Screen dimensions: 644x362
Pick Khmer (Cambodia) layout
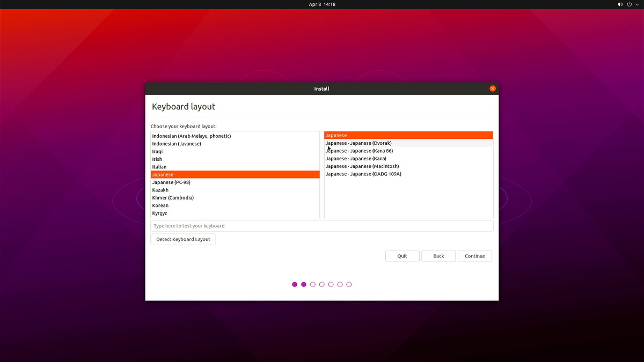[x=235, y=197]
